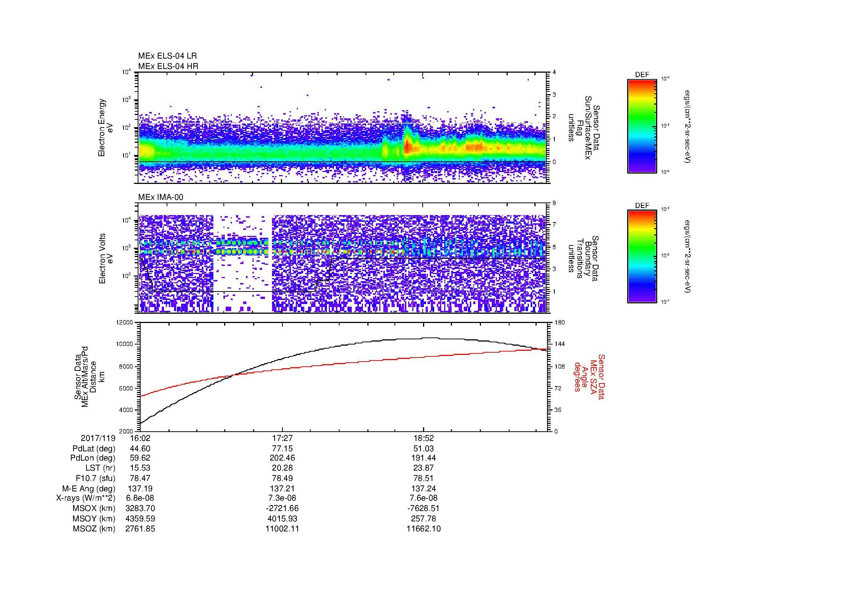Select the IMA panel DEF color bar
Screen dimensions: 868x613
point(642,257)
